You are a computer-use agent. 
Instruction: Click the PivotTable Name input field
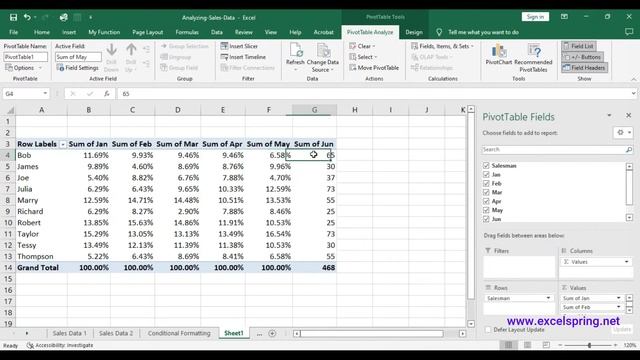coord(25,57)
